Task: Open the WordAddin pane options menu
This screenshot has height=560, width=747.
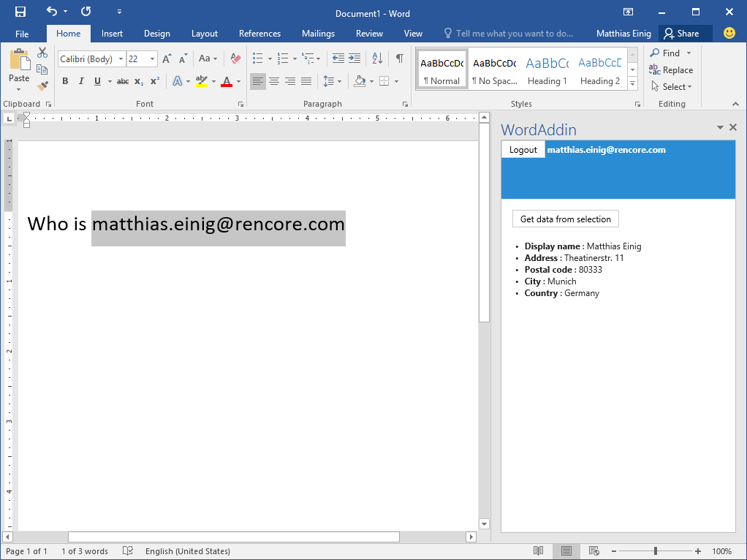Action: pos(720,127)
